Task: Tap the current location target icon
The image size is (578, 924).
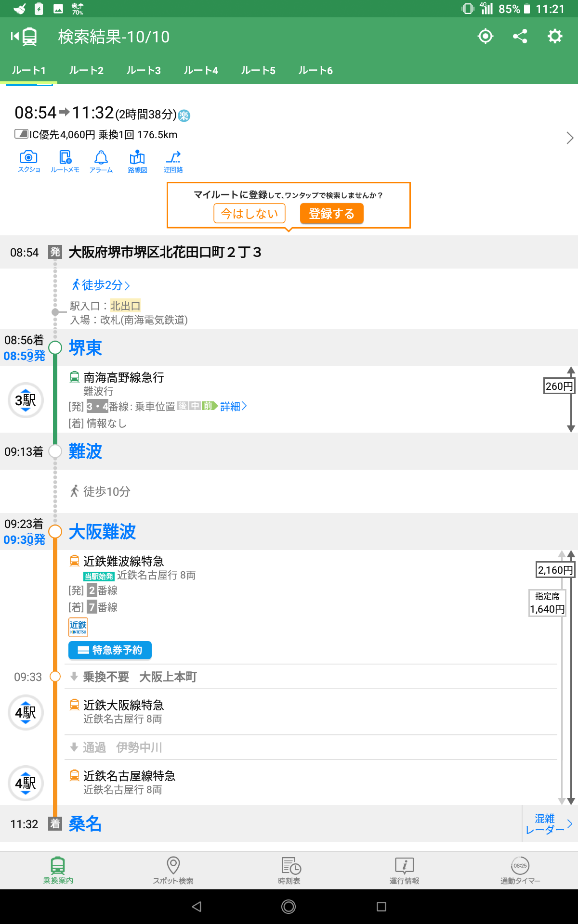Action: click(486, 36)
